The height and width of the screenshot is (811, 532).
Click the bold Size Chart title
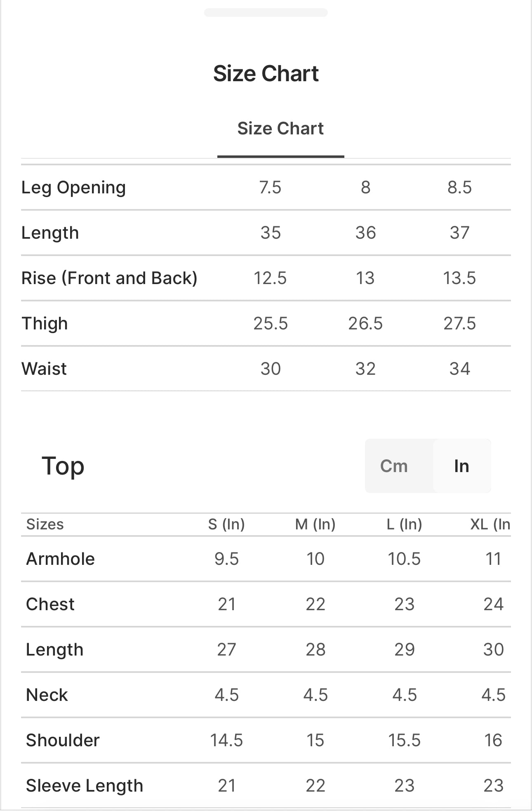(x=266, y=74)
